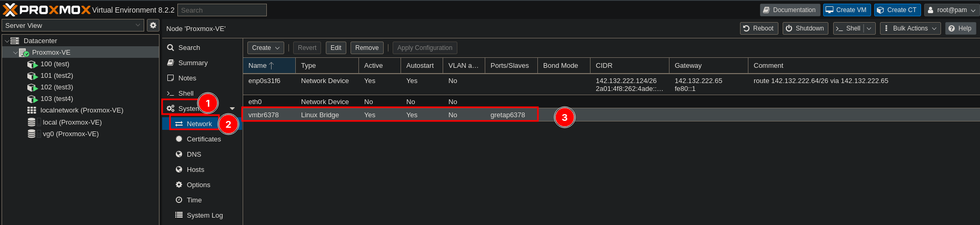980x225 pixels.
Task: Click the Shutdown button
Action: coord(805,28)
